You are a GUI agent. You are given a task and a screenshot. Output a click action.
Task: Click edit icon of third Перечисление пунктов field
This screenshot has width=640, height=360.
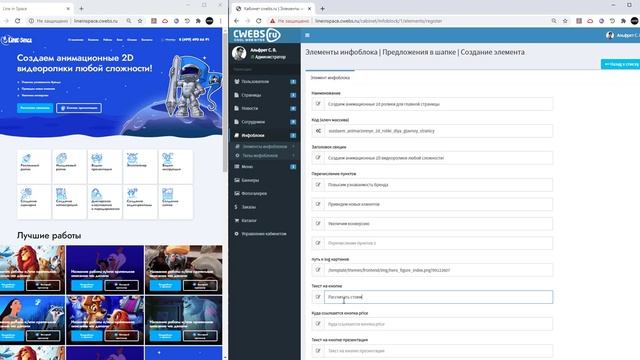[x=318, y=224]
